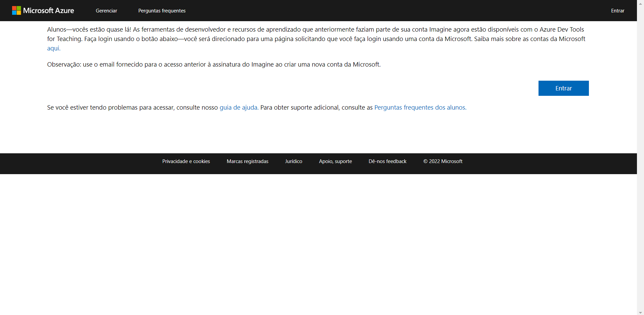Screen dimensions: 644x315
Task: Open Jurídico footer link
Action: pos(294,161)
